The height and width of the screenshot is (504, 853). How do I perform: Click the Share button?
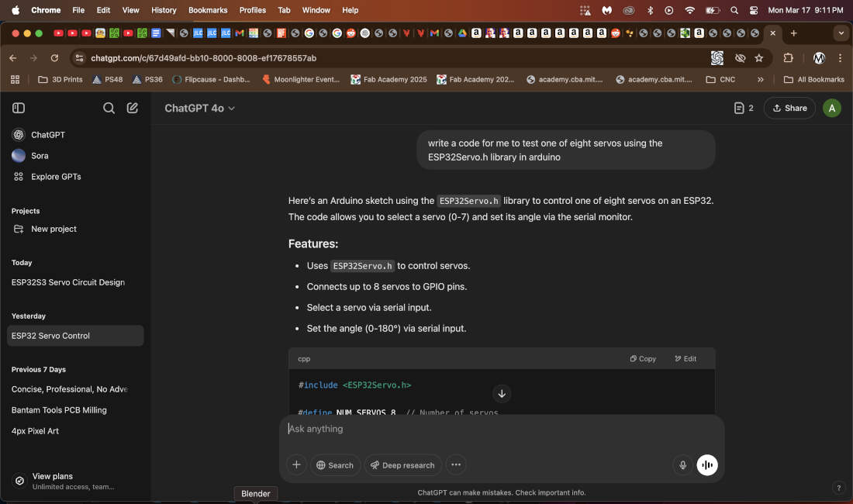pos(789,109)
